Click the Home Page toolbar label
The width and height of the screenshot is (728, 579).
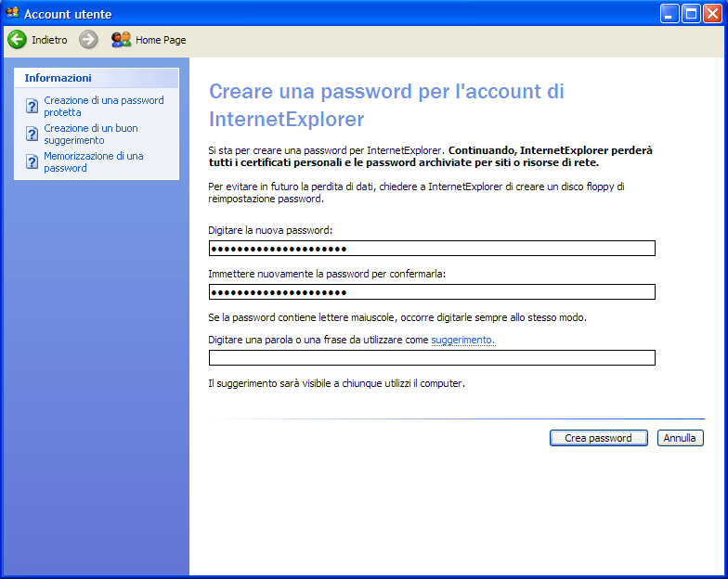click(161, 40)
